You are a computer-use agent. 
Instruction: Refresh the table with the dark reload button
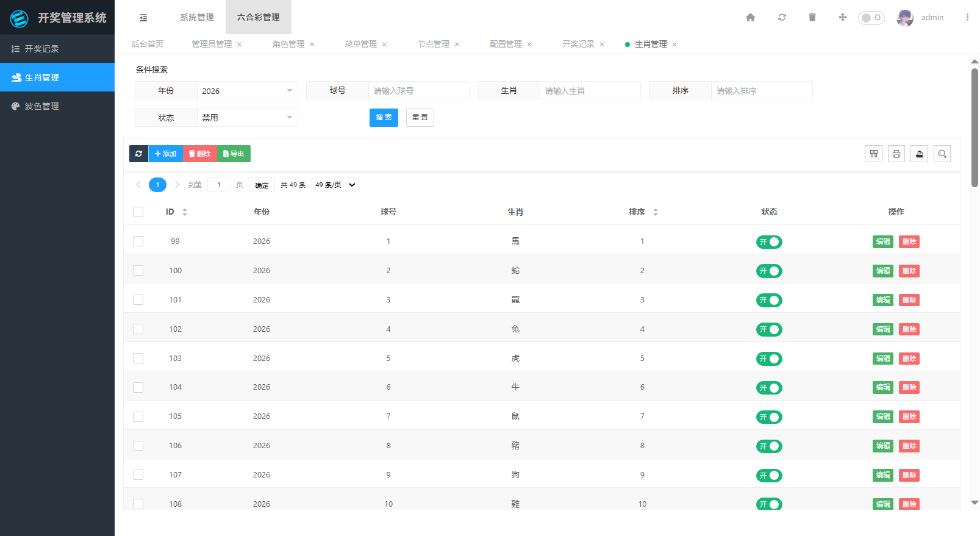138,154
